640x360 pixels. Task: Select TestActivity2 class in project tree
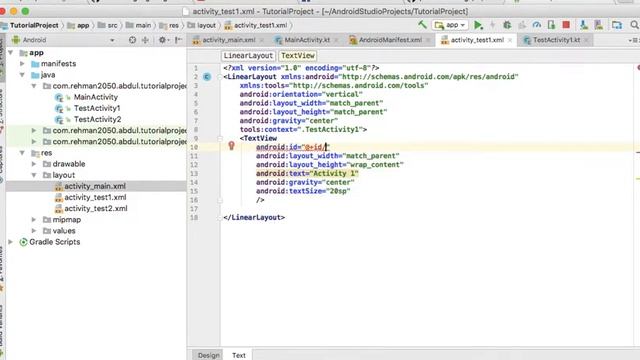click(x=98, y=119)
